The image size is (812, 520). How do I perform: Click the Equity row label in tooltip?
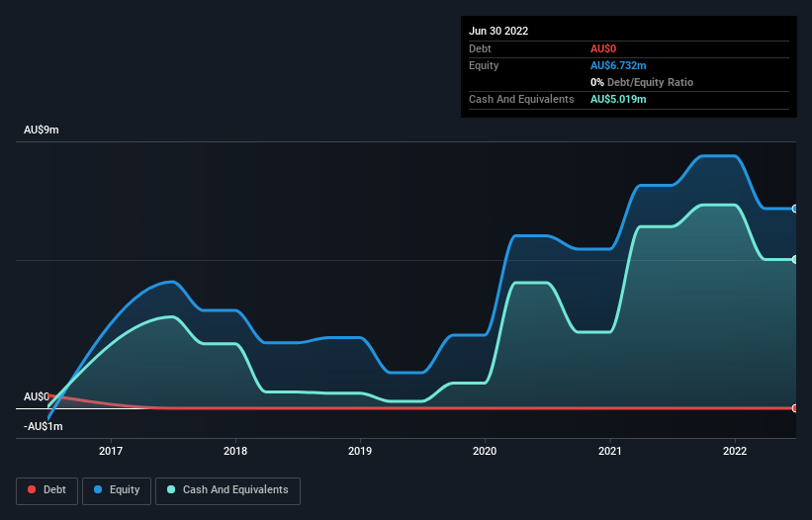(x=484, y=65)
